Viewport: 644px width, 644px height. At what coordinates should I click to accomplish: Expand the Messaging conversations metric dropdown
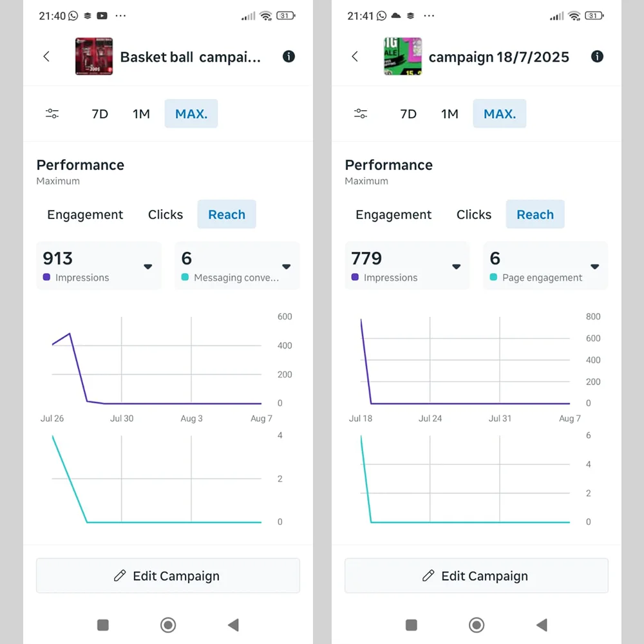[x=287, y=267]
